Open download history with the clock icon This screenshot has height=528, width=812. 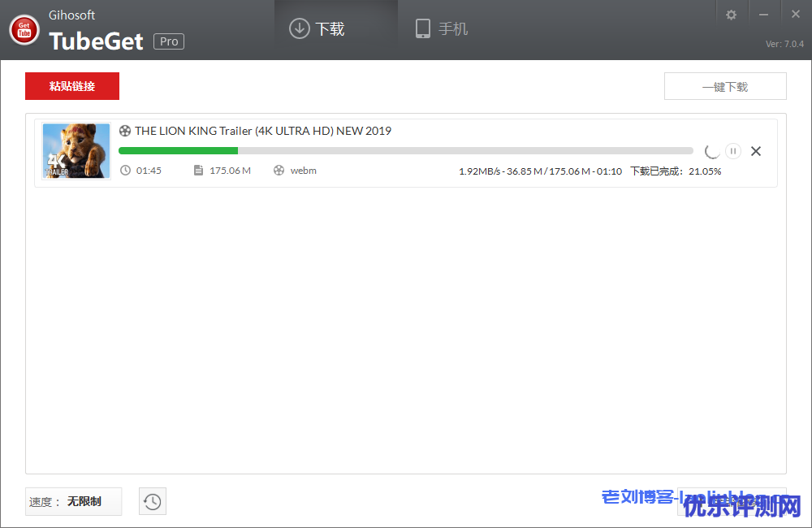[x=153, y=501]
